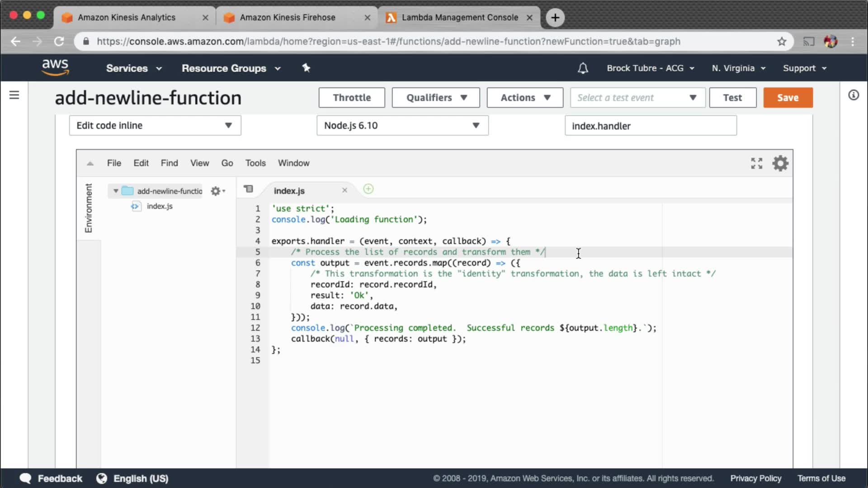Open the left hamburger navigation menu

coord(14,95)
